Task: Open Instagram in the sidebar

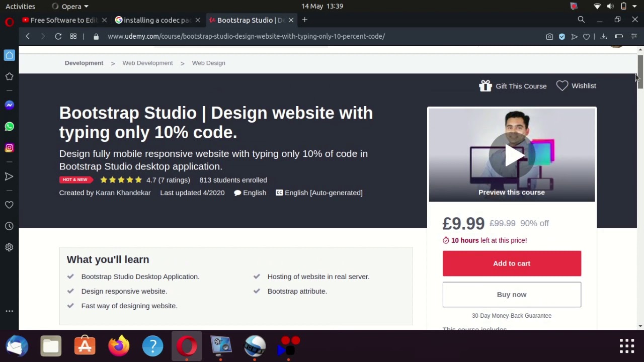Action: coord(9,148)
